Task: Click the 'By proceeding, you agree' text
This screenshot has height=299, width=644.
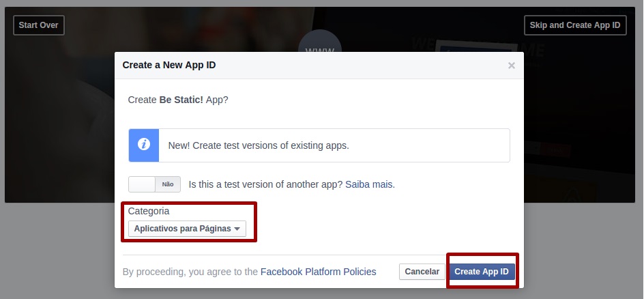Action: point(190,272)
